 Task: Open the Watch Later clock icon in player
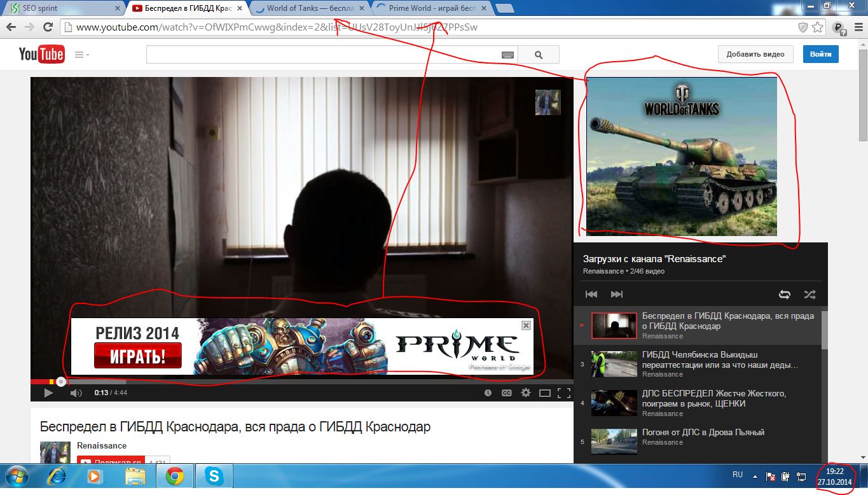[x=488, y=393]
